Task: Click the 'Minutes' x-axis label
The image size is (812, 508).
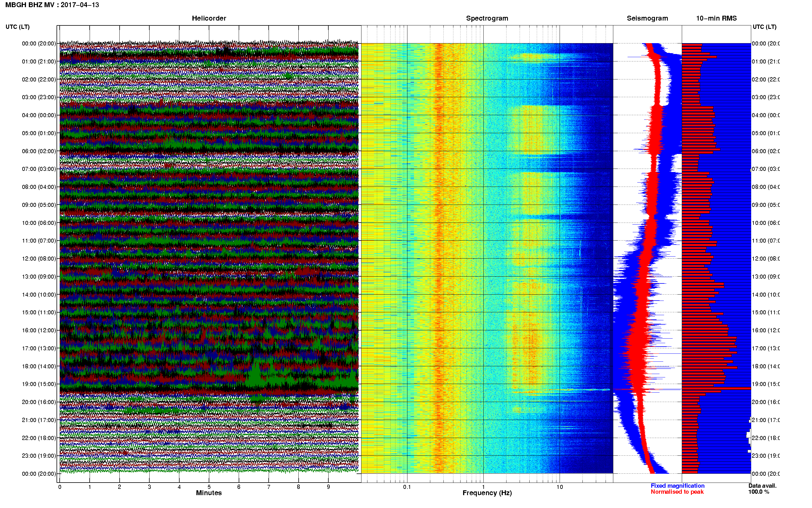Action: 209,493
